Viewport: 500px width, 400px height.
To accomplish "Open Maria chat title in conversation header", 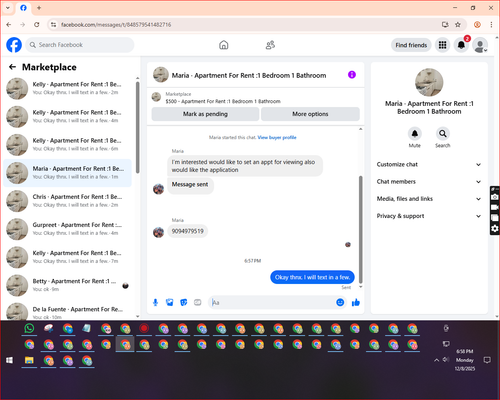I will pos(249,75).
